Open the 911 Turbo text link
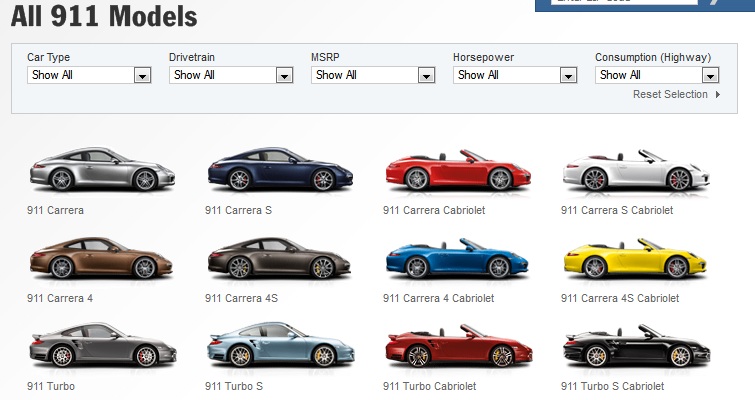The image size is (755, 400). [x=51, y=386]
